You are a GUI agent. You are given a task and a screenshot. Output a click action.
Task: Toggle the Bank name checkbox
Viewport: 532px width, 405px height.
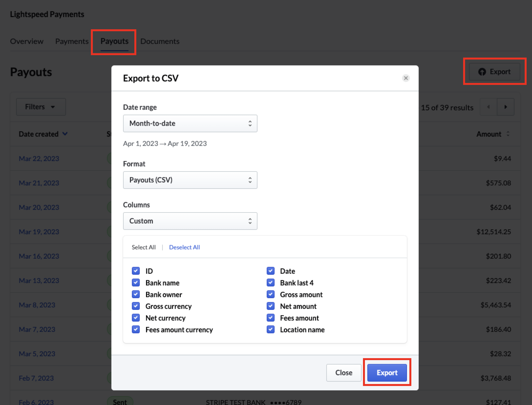pos(136,283)
